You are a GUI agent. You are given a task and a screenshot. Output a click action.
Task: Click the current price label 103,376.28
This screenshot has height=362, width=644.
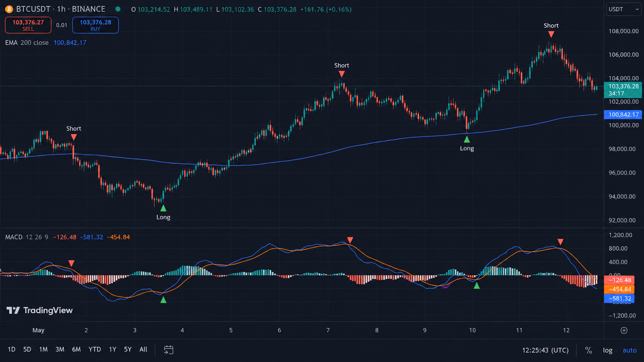[x=623, y=90]
